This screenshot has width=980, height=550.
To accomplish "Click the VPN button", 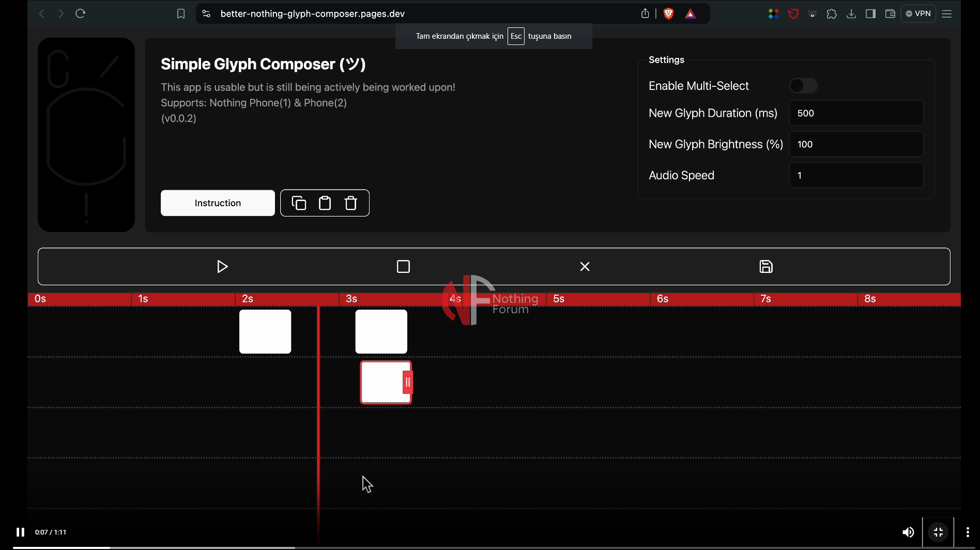I will (918, 14).
